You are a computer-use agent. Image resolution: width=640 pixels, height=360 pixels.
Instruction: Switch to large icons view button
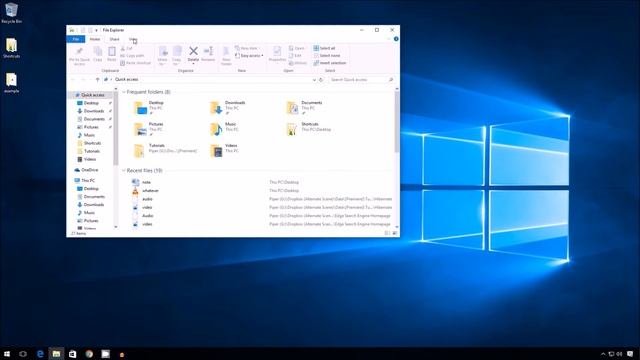[x=395, y=233]
